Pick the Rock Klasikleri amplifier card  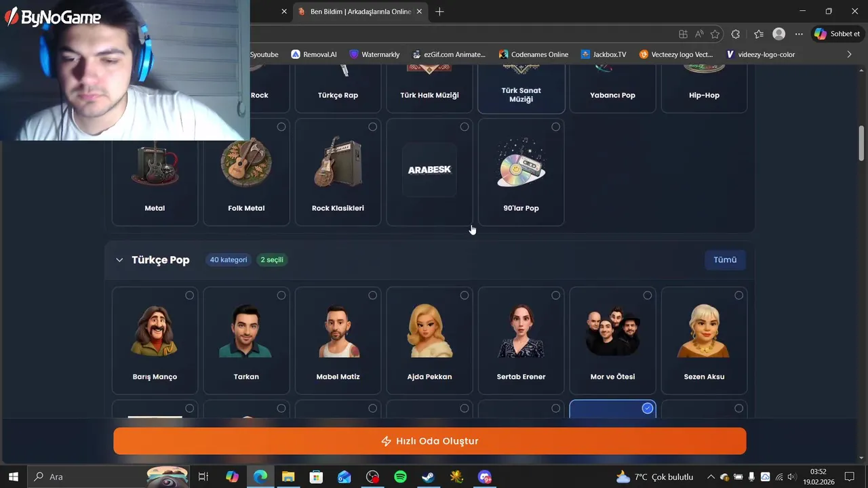[x=338, y=172]
